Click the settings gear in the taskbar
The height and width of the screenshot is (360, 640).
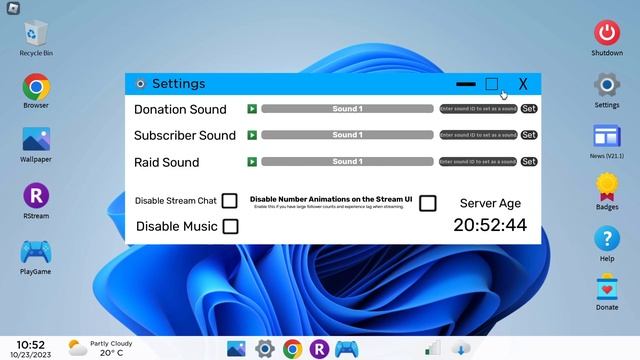point(264,349)
